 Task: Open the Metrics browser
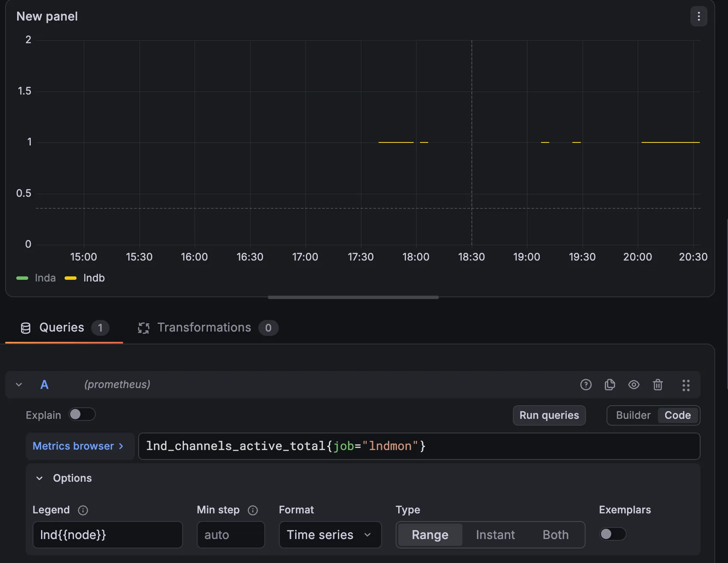point(80,446)
